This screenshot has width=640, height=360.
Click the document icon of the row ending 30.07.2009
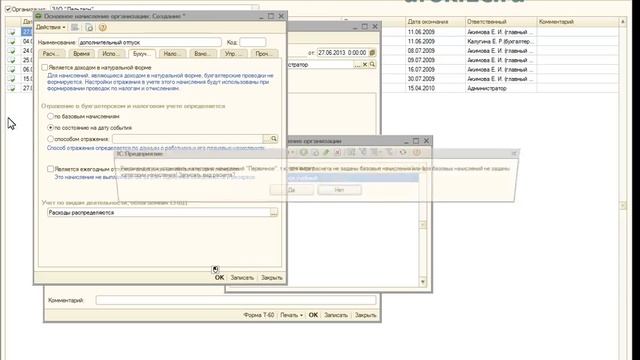point(12,79)
